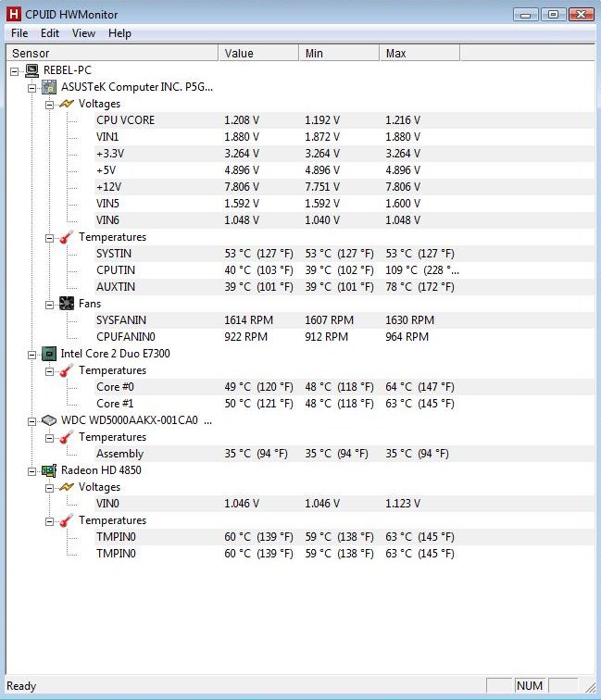
Task: Click the Sensor column header
Action: tap(112, 53)
